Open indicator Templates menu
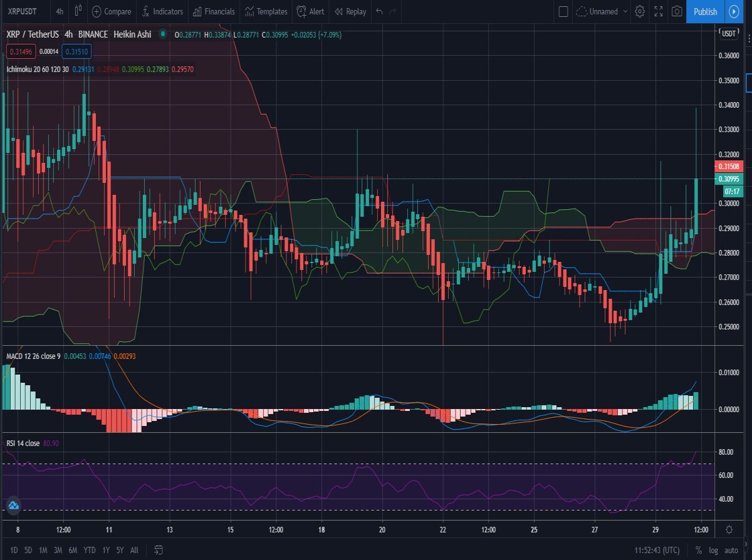This screenshot has width=752, height=560. [x=266, y=11]
